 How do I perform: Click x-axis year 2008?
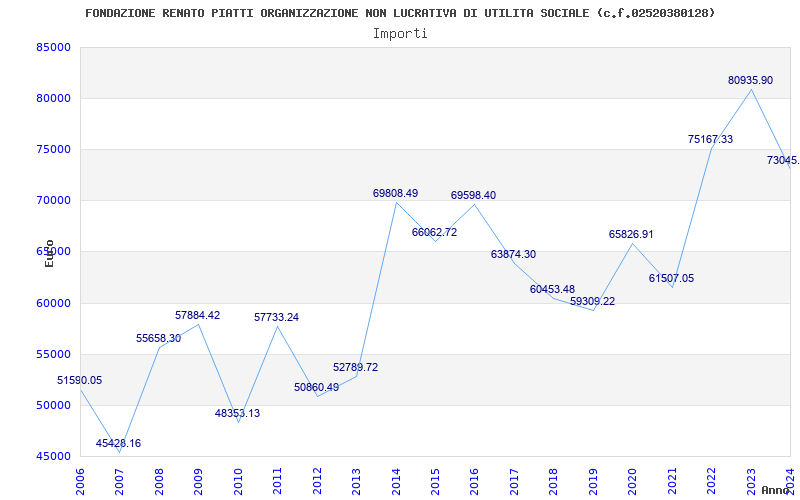[x=159, y=481]
